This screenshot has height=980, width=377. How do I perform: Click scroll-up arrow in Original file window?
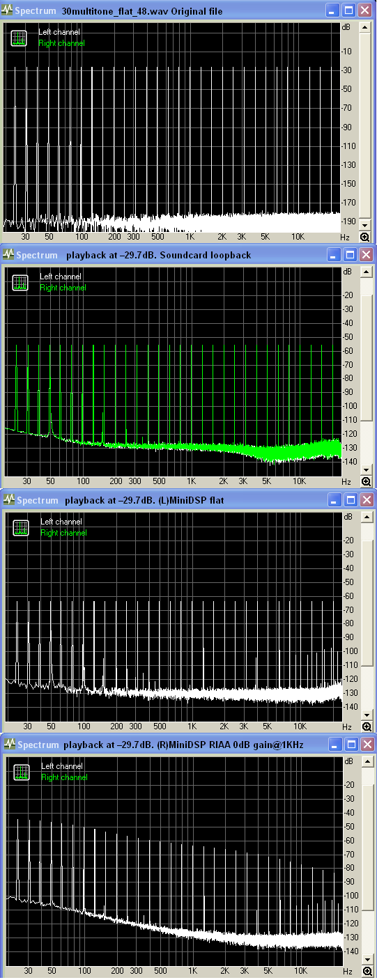365,28
